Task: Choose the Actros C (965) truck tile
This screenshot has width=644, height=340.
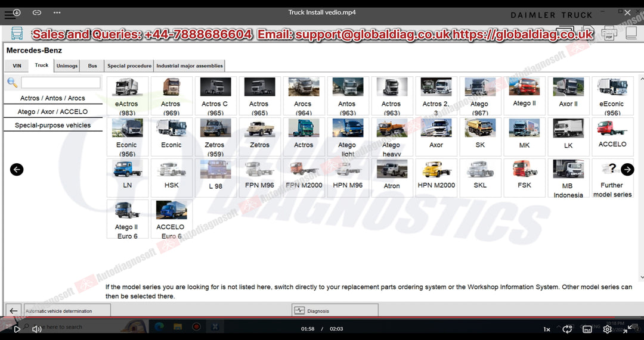Action: (215, 95)
